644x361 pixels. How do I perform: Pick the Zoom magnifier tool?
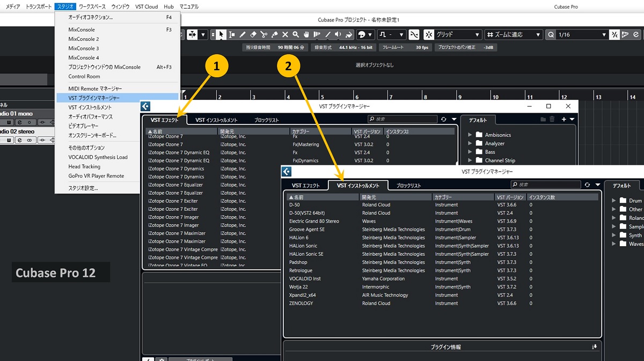tap(295, 34)
